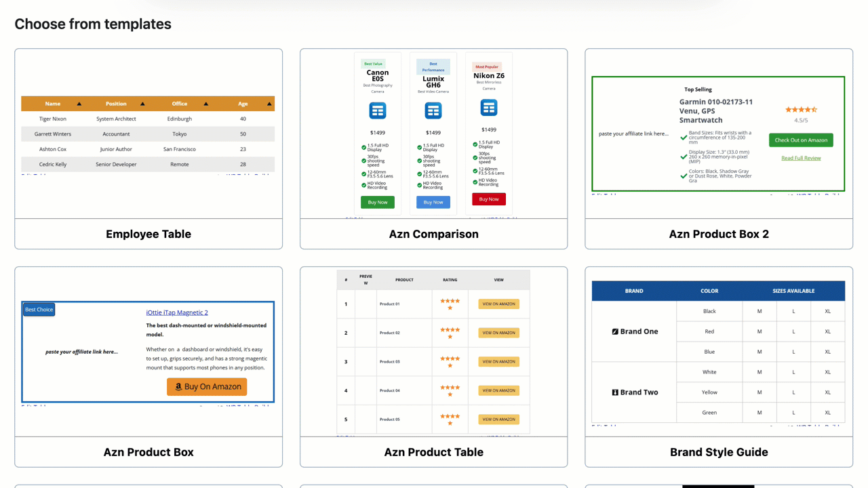Click the Brand One logo icon
Screen dimensions: 868x488
click(615, 331)
